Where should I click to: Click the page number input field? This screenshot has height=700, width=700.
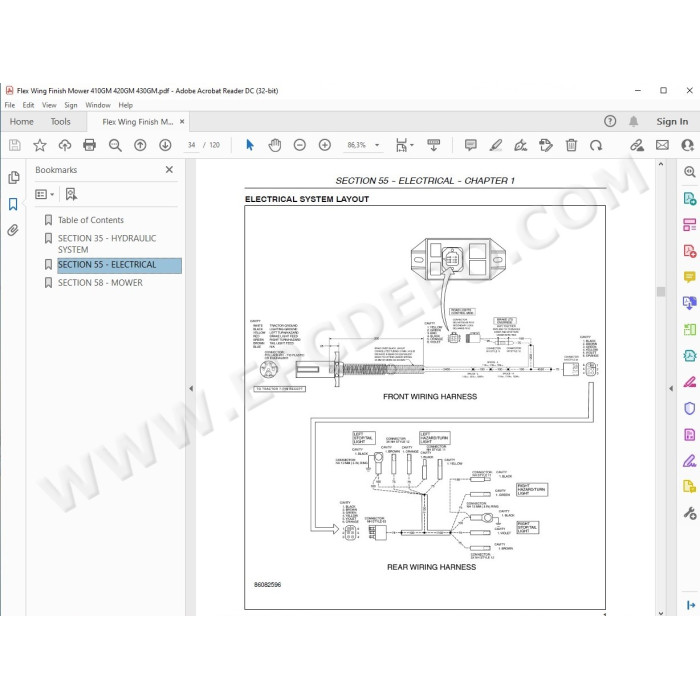192,145
